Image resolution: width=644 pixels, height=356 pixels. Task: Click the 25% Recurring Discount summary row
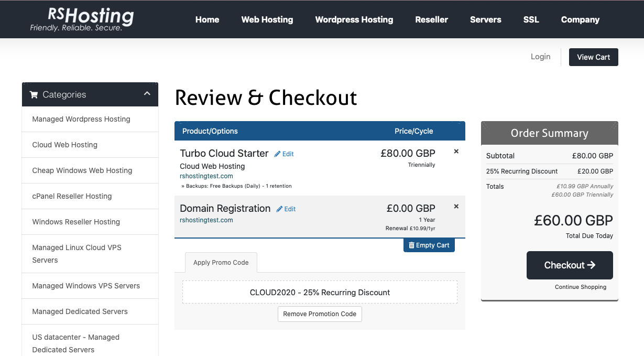point(550,171)
